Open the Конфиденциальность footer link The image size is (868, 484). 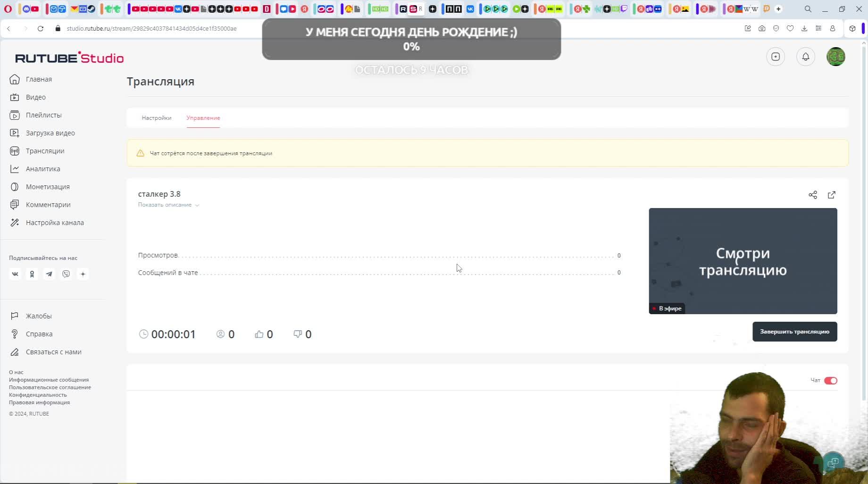38,395
